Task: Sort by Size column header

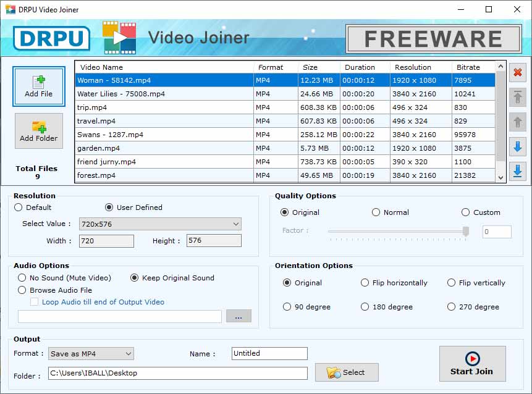Action: pos(319,67)
